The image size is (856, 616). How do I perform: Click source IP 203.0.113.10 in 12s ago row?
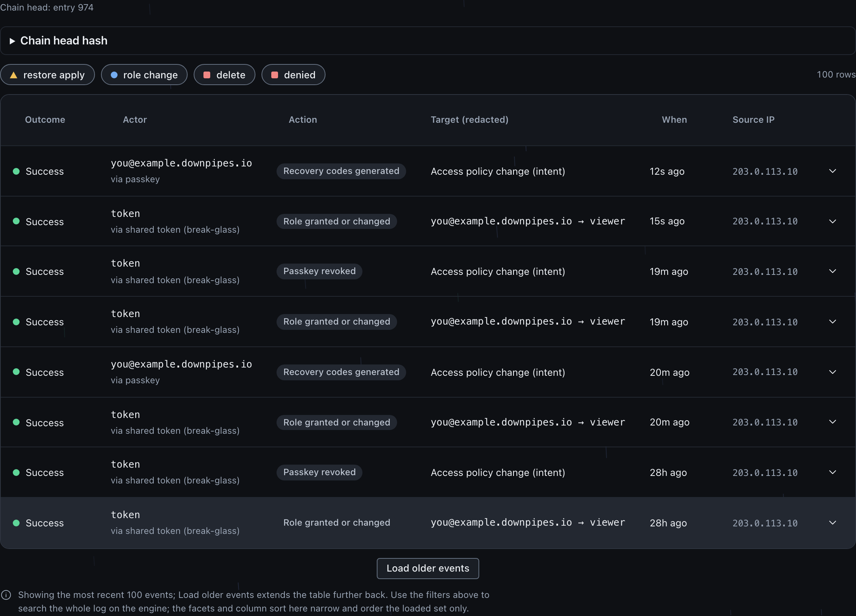point(765,172)
